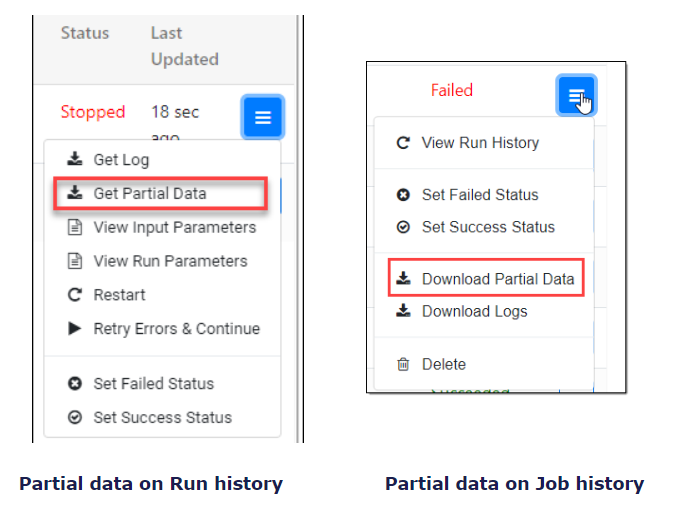The image size is (677, 512).
Task: Select Download Partial Data in job menu
Action: [x=498, y=279]
